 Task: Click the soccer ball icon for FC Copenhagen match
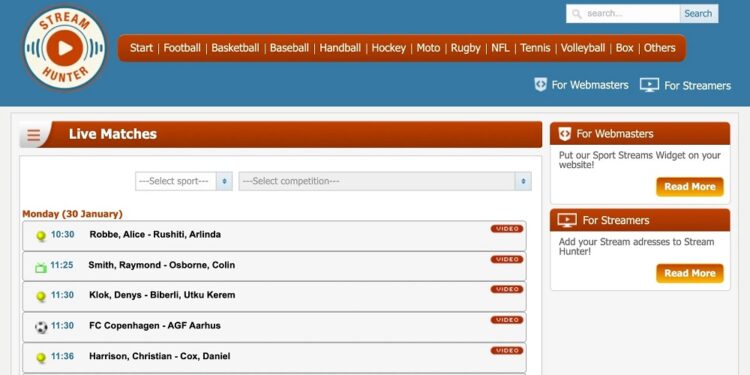pyautogui.click(x=41, y=327)
